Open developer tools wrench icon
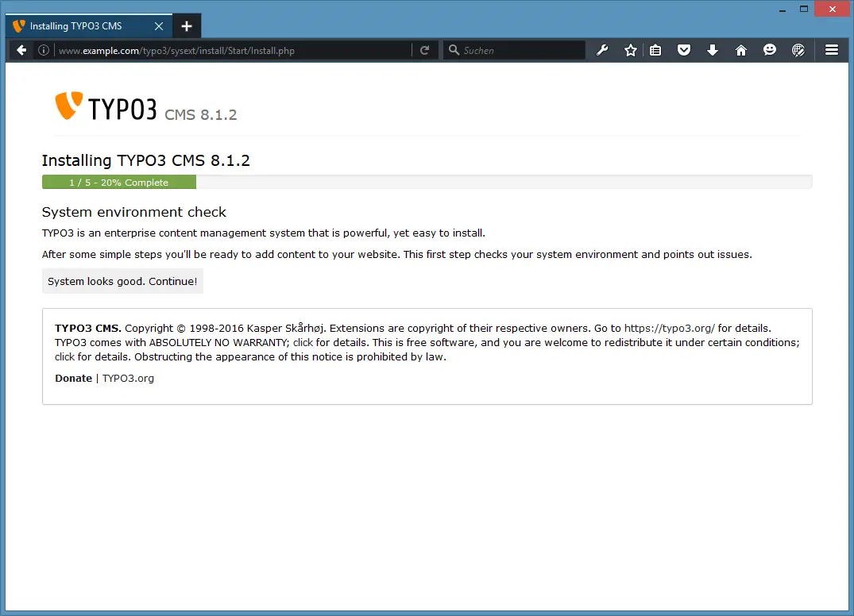The height and width of the screenshot is (616, 854). click(602, 51)
